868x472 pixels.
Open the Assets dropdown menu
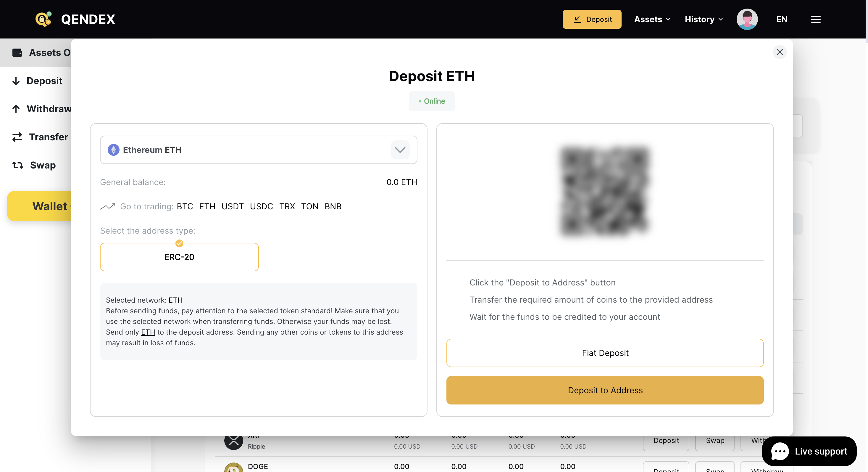(652, 19)
